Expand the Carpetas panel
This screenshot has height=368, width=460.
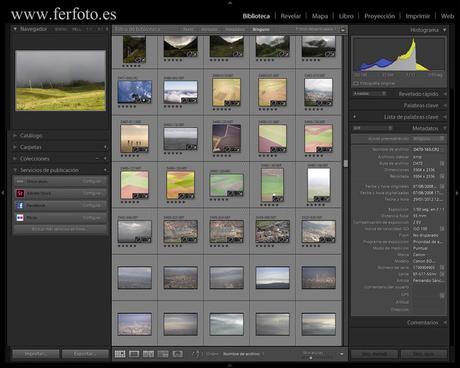(15, 147)
